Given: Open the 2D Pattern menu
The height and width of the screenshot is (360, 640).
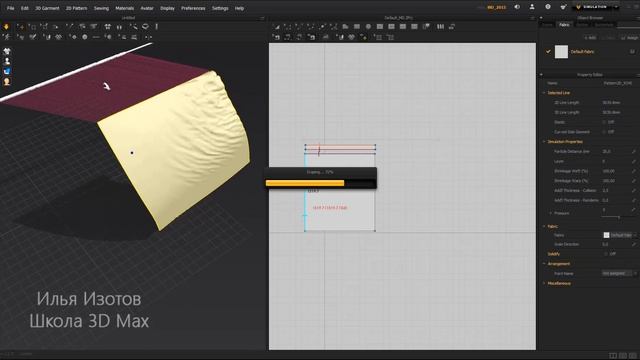Looking at the screenshot, I should pos(76,8).
